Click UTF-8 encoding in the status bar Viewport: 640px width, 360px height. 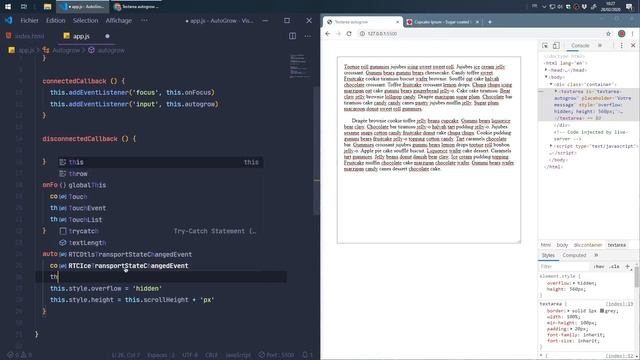190,355
